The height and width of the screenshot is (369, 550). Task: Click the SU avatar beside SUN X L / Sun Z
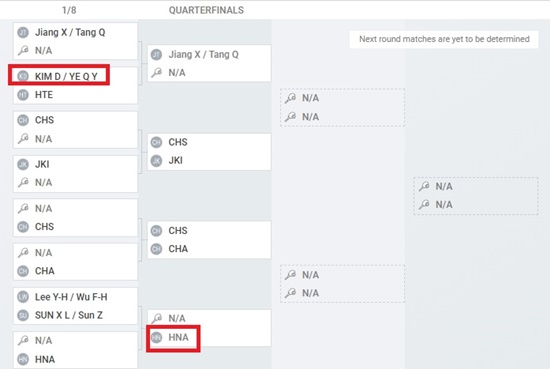pos(23,315)
